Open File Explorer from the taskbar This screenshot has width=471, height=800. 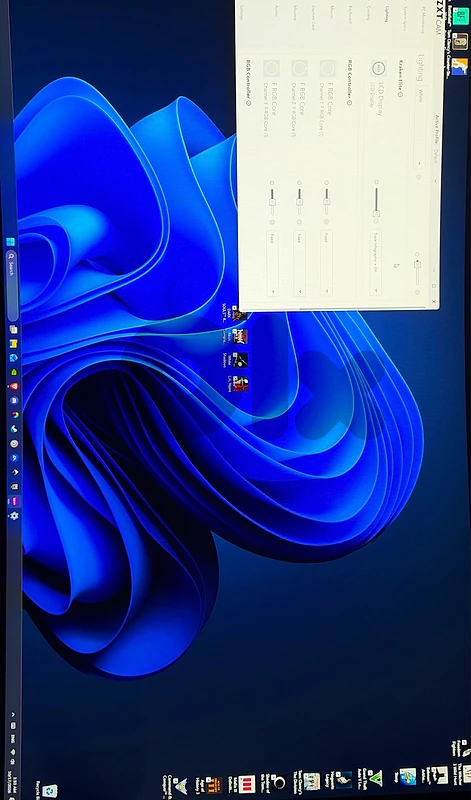point(14,343)
